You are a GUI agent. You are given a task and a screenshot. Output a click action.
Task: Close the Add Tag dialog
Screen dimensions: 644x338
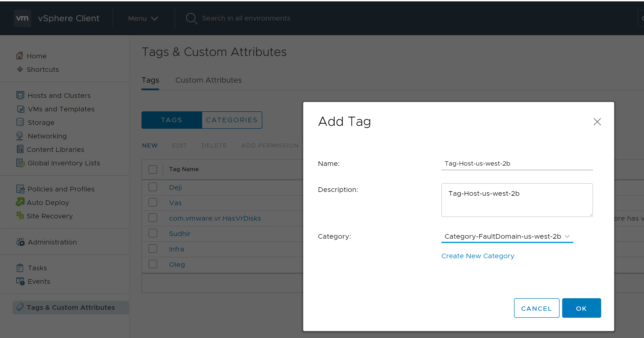coord(597,122)
